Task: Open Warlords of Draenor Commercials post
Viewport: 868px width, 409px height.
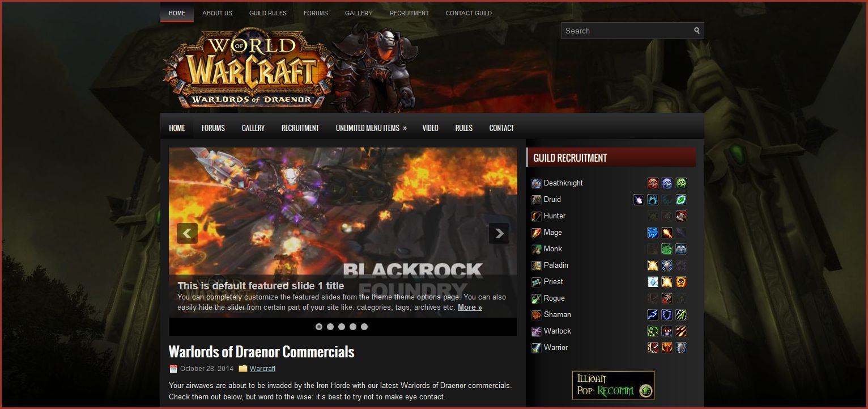Action: pos(262,352)
